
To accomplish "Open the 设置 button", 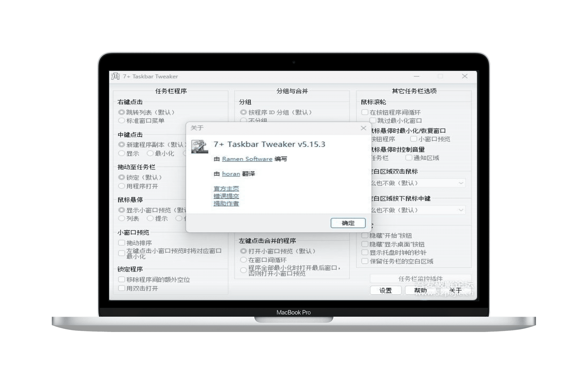I will pyautogui.click(x=385, y=290).
